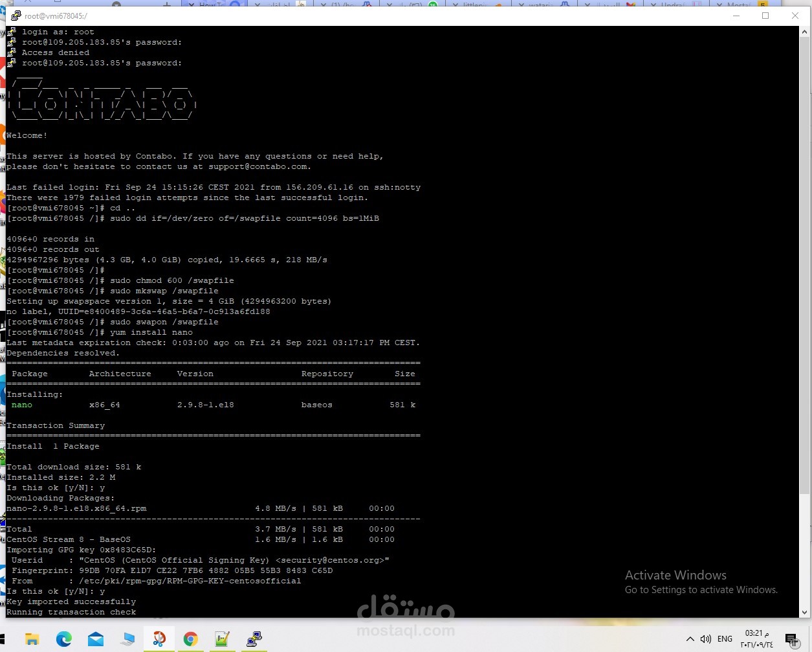
Task: Click the 'baseos' repository value
Action: coord(317,405)
